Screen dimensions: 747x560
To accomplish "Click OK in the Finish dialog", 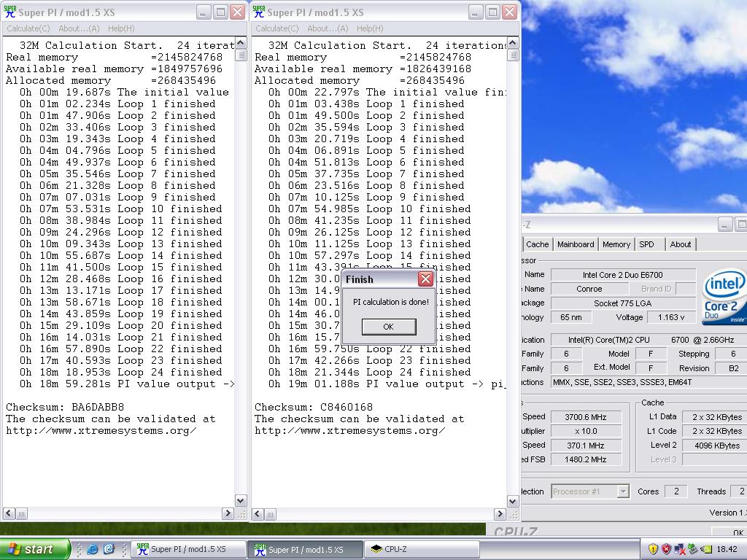I will click(x=389, y=327).
